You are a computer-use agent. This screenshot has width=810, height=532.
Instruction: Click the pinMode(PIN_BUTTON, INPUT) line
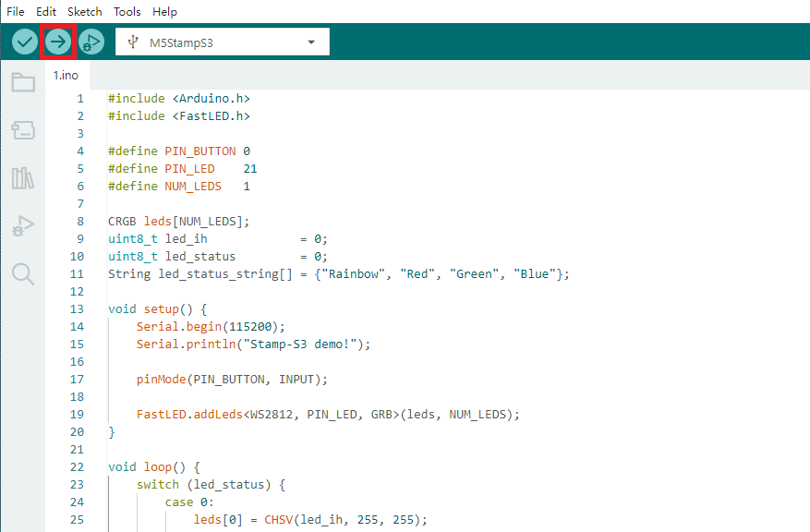(x=232, y=379)
